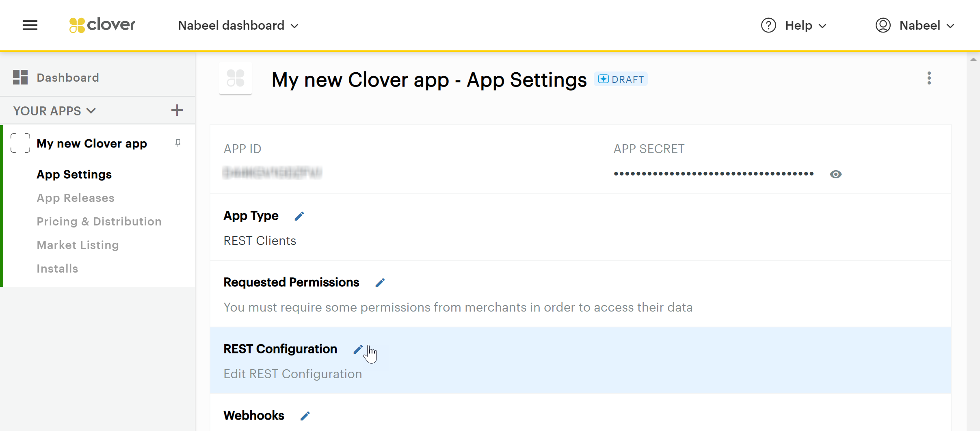
Task: Open the Nabeel account dropdown
Action: (x=927, y=26)
